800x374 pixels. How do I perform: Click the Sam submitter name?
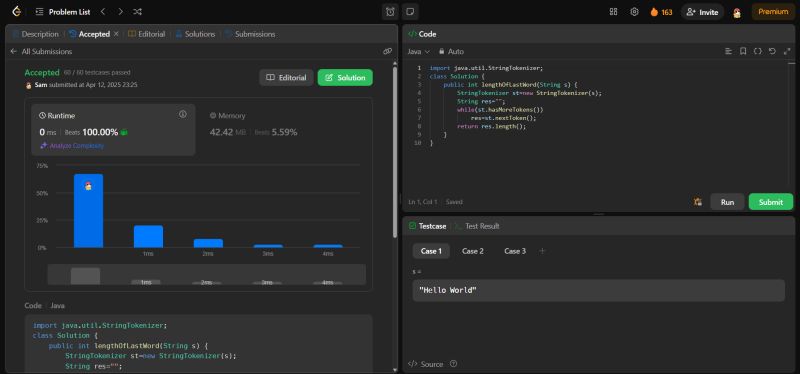point(41,85)
